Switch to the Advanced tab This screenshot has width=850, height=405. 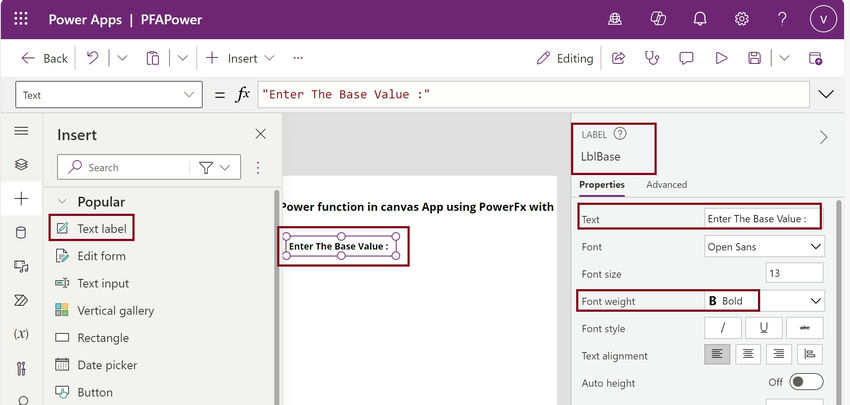point(666,184)
